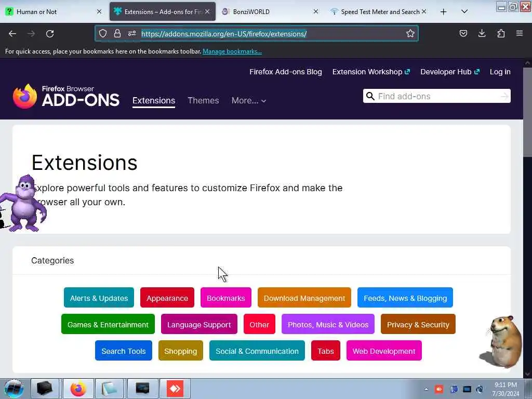Open the Bookmarks category
Viewport: 532px width, 399px height.
point(226,298)
